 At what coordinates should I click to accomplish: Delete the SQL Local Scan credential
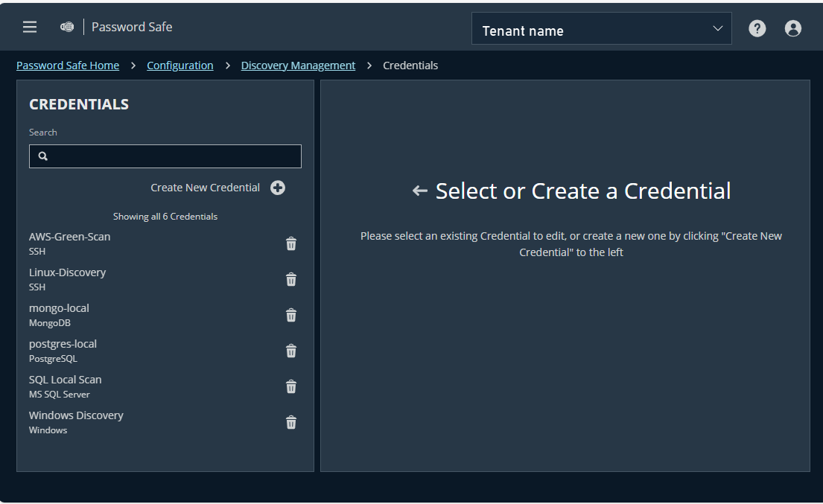tap(291, 386)
